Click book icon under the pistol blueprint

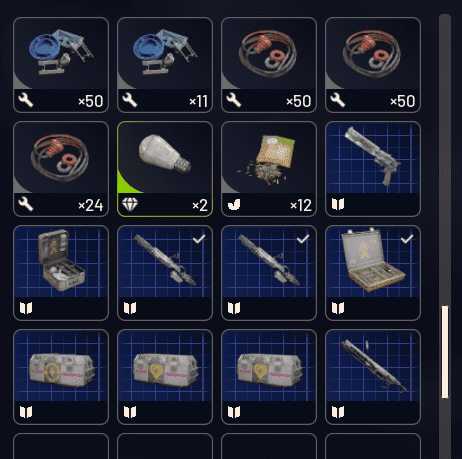338,204
